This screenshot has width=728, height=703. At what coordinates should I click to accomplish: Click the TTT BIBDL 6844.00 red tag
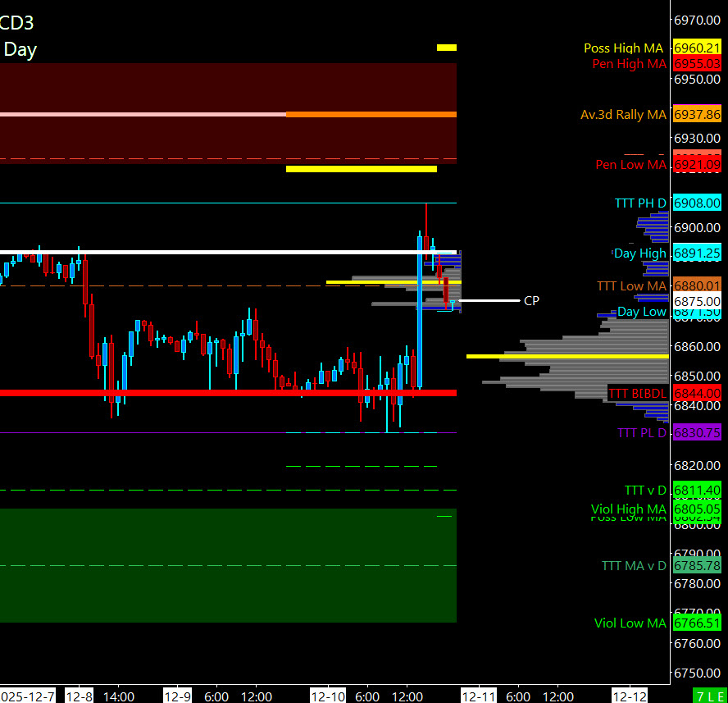pyautogui.click(x=696, y=394)
